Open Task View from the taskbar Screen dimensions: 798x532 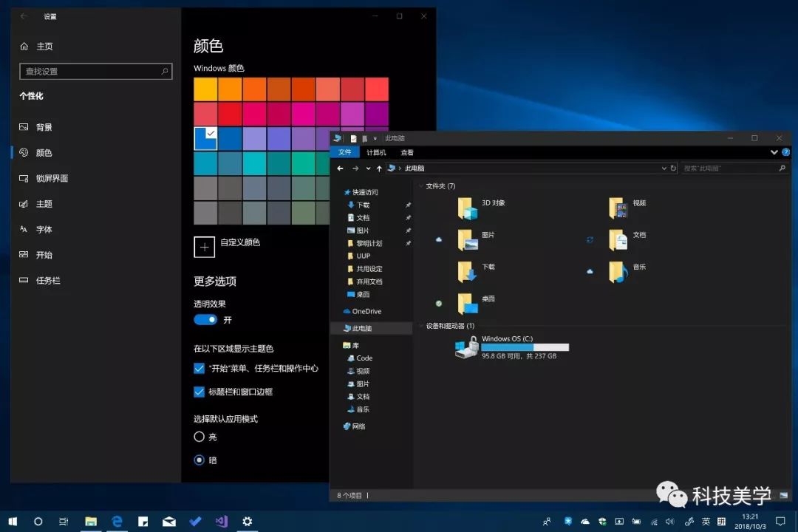point(64,522)
